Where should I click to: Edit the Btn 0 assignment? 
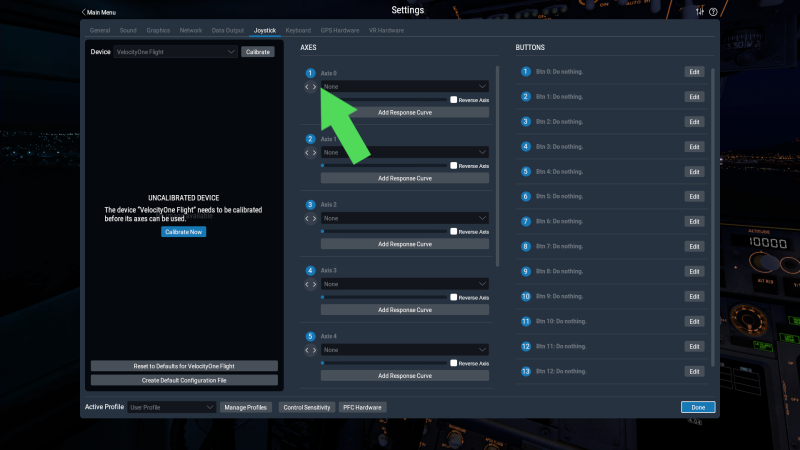[694, 72]
